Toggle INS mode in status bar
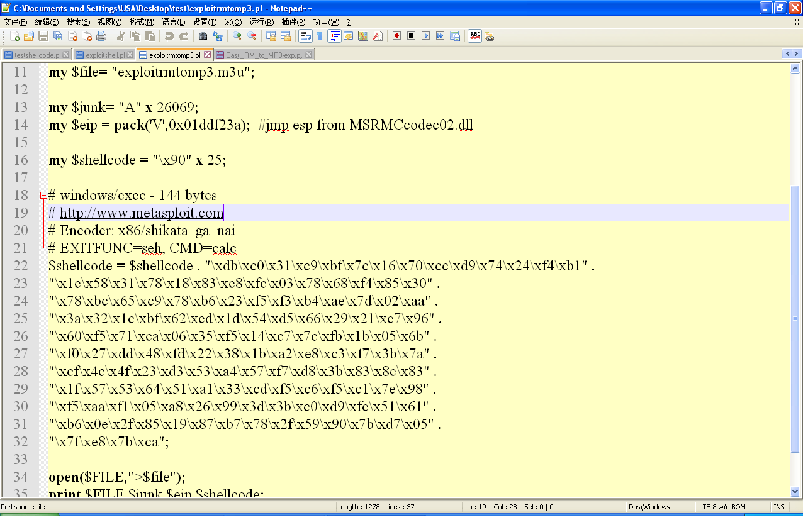Image resolution: width=803 pixels, height=532 pixels. pos(779,507)
